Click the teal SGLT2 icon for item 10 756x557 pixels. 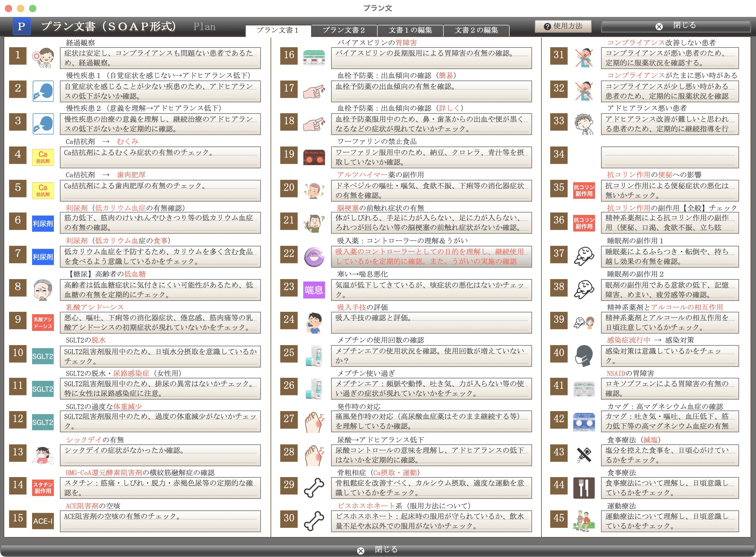(43, 356)
